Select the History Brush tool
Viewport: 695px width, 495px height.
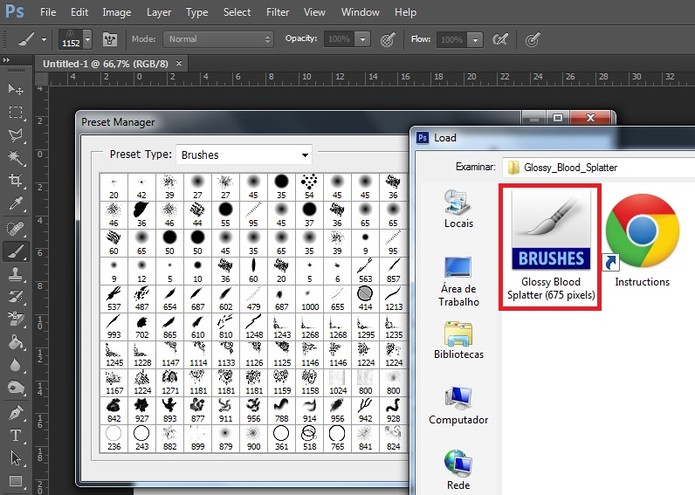click(x=16, y=297)
